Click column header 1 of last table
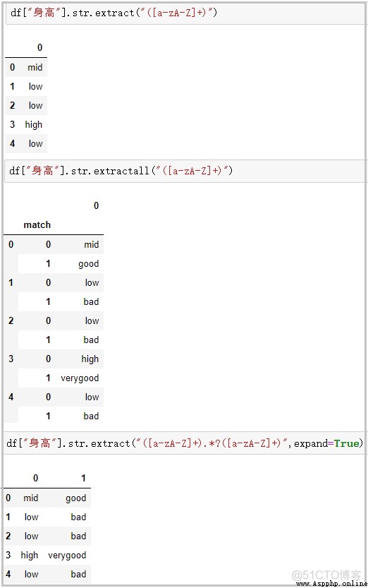The image size is (368, 588). 83,478
